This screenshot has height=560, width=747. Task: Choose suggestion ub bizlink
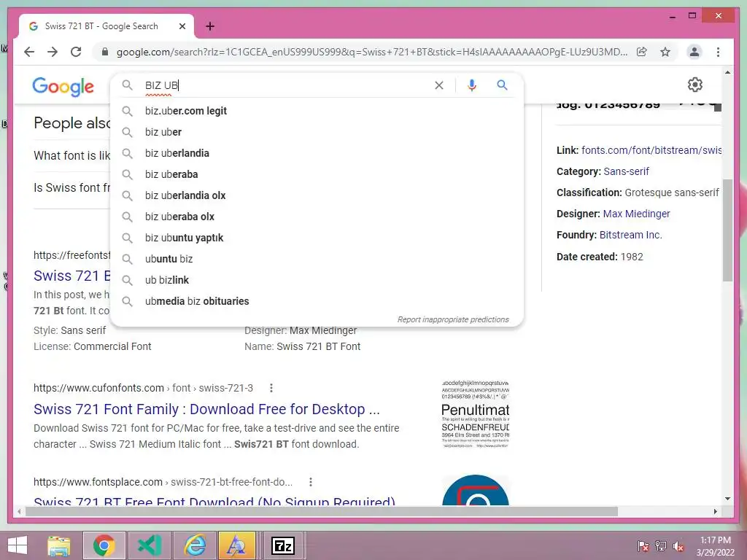tap(317, 280)
